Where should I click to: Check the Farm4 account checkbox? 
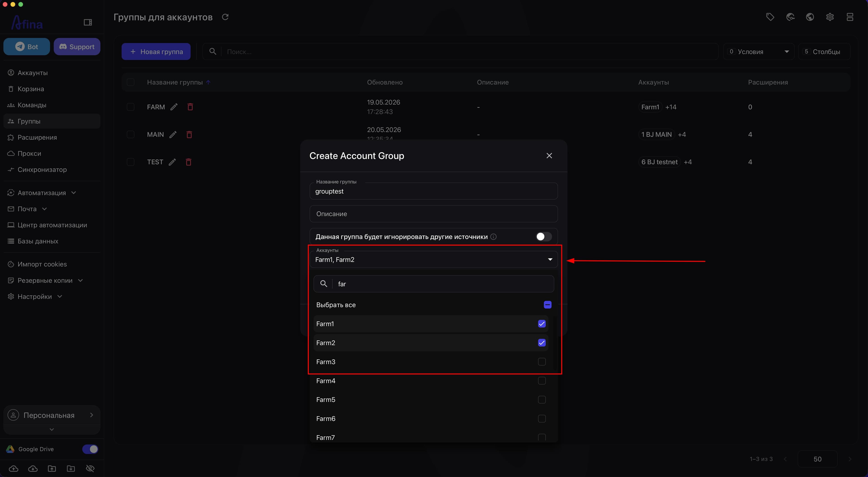point(542,381)
